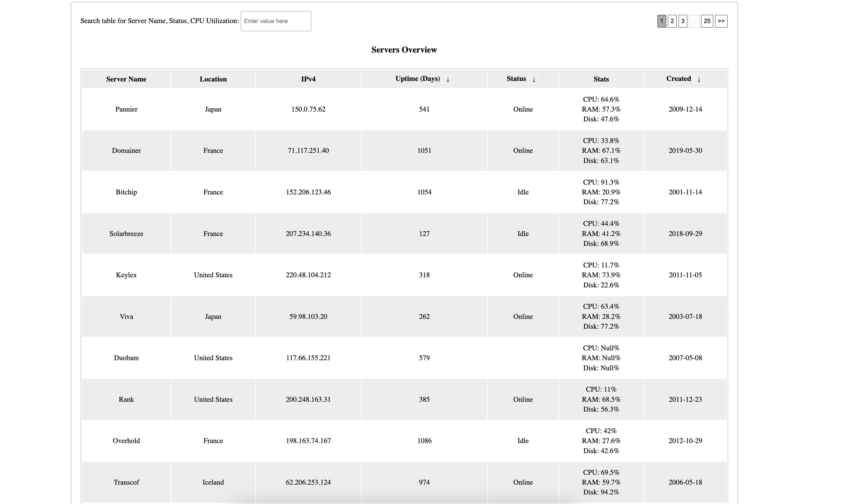Click the Bitchip server name cell
This screenshot has height=504, width=842.
click(x=126, y=192)
